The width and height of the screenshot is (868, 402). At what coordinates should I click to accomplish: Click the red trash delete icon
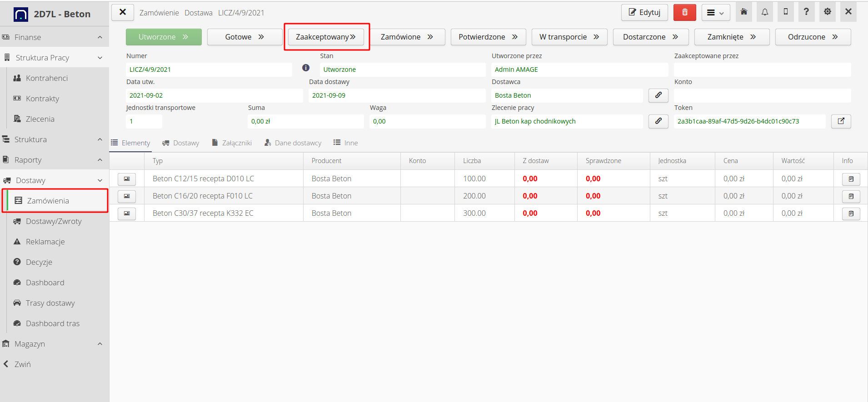pyautogui.click(x=684, y=12)
